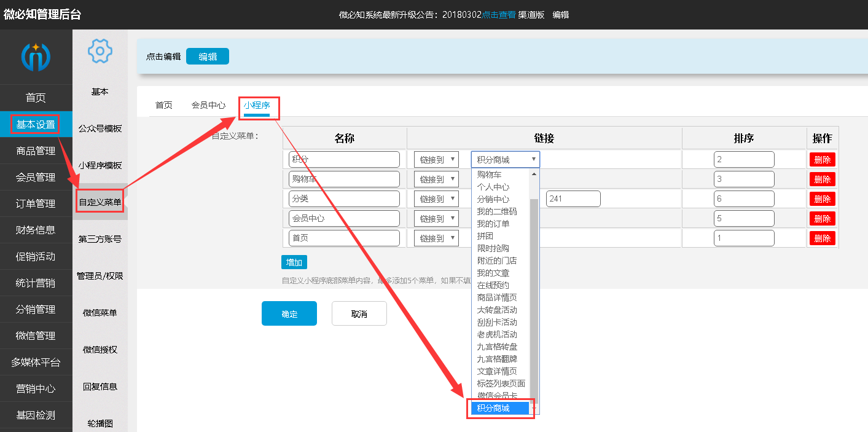Select 营销中心 in the sidebar
Image resolution: width=868 pixels, height=432 pixels.
coord(36,388)
